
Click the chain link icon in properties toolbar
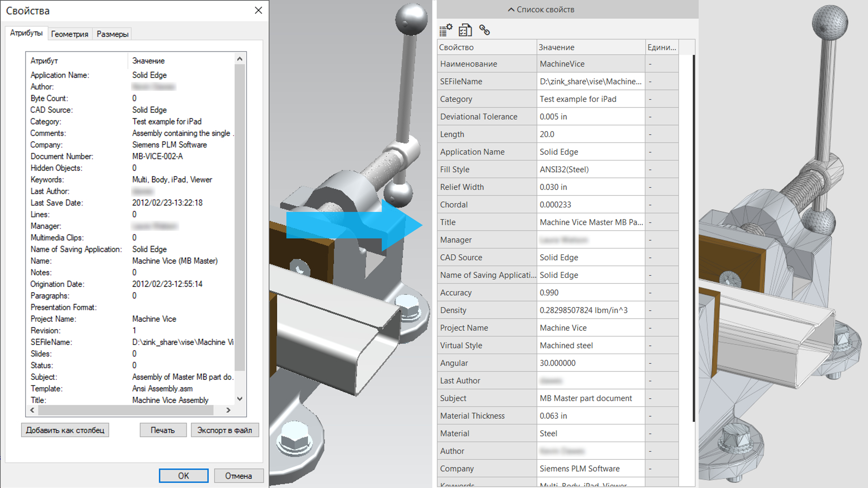tap(485, 30)
